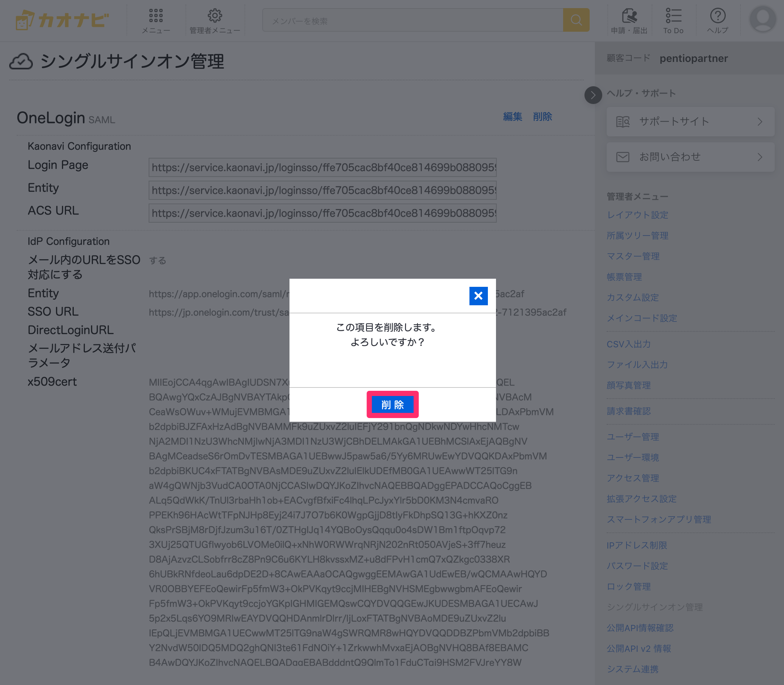Viewport: 784px width, 685px height.
Task: Open お問い合わせ contact link
Action: tap(690, 157)
